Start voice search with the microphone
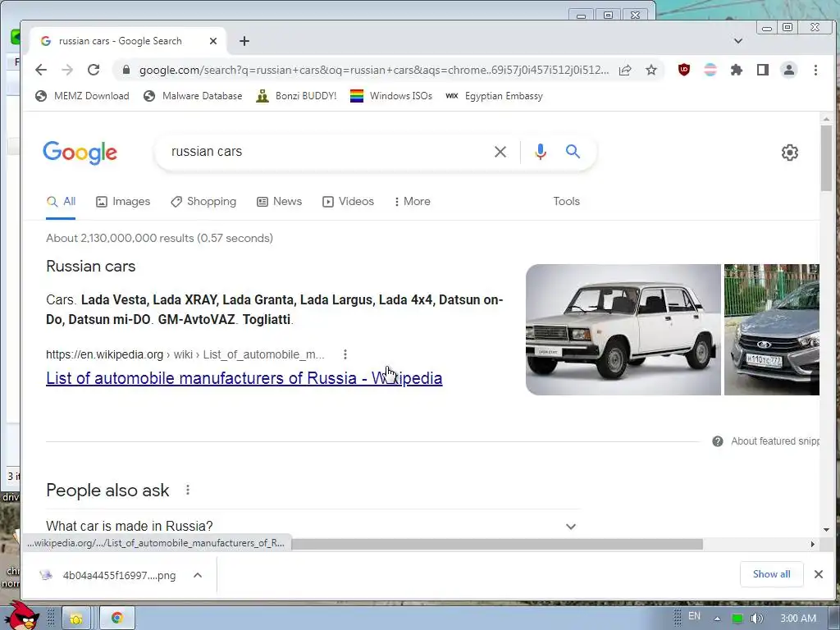 click(541, 152)
